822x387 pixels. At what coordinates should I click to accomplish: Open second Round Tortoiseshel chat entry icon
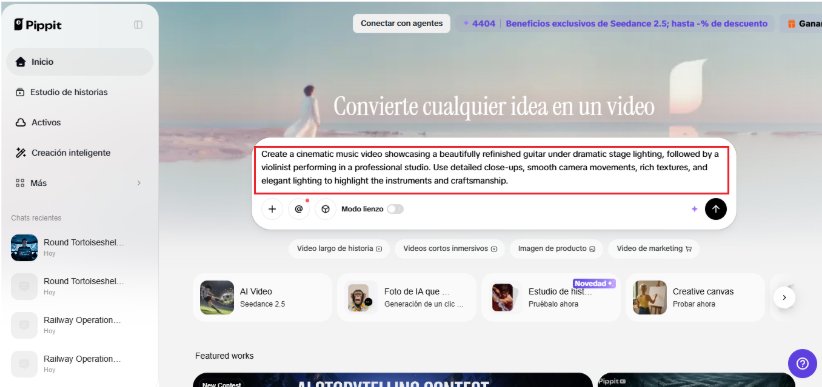pyautogui.click(x=24, y=286)
